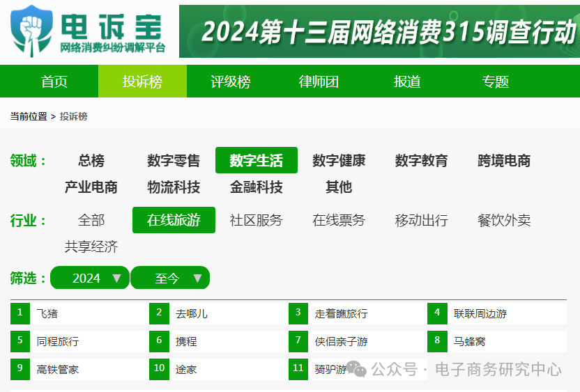Select the 总榜 domain filter
This screenshot has width=580, height=392.
click(x=91, y=160)
